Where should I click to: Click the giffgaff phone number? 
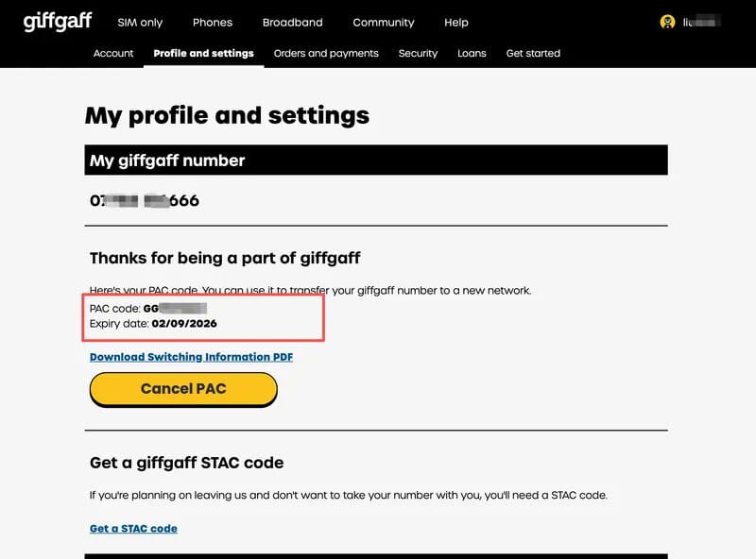pos(145,200)
